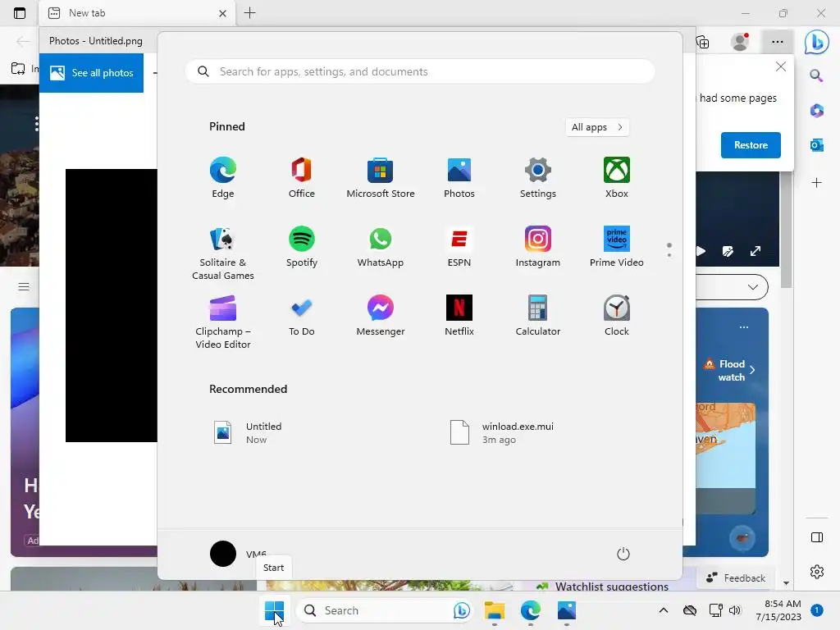
Task: Open Clipchamp Video Editor
Action: (x=223, y=322)
